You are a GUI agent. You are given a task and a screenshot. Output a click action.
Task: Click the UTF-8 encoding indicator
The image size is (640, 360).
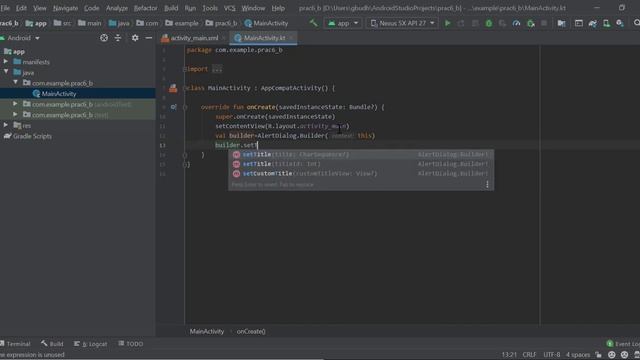pos(552,355)
